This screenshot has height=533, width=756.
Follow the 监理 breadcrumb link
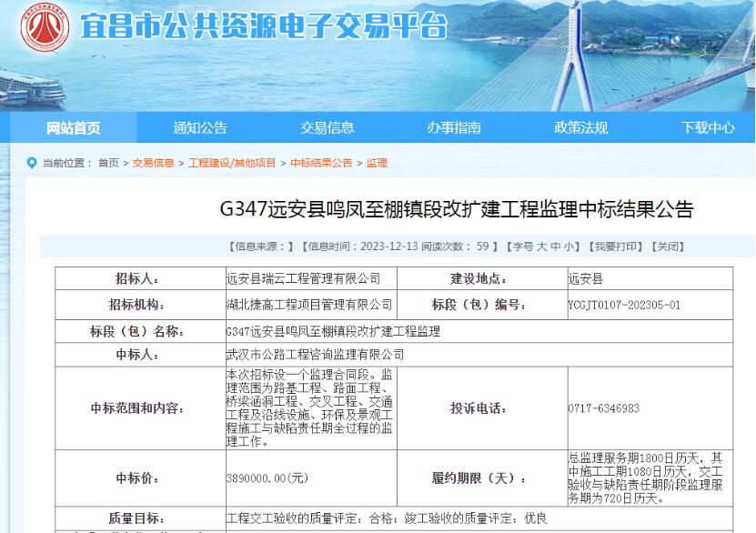[377, 163]
